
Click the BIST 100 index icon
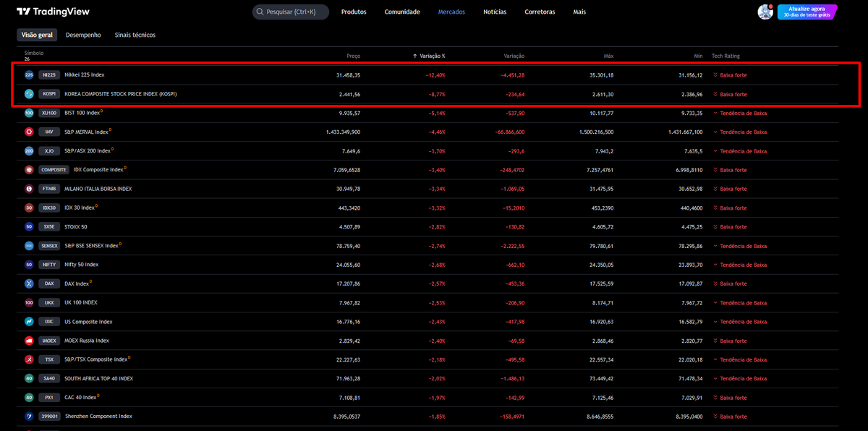pos(29,113)
